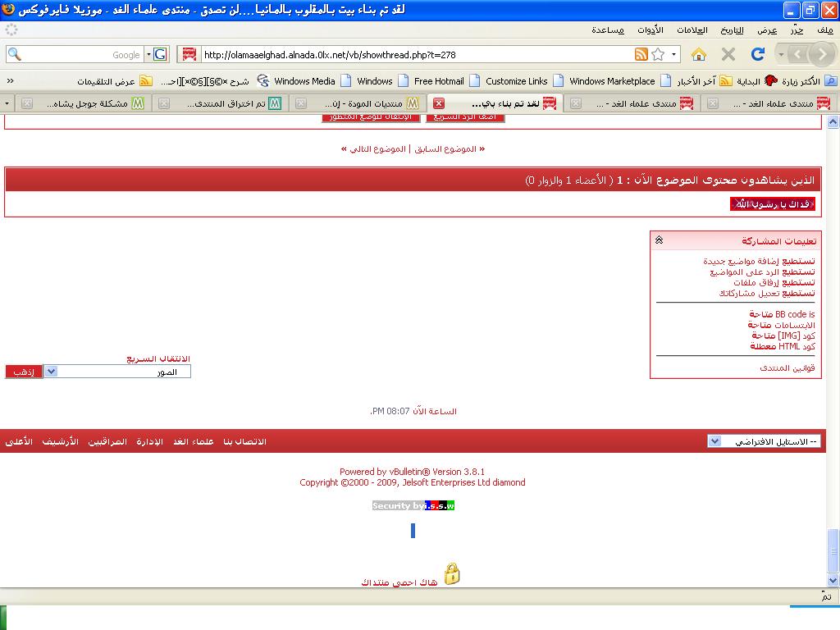Bookmark this page with the star icon
Screen dimensions: 840x630
658,54
